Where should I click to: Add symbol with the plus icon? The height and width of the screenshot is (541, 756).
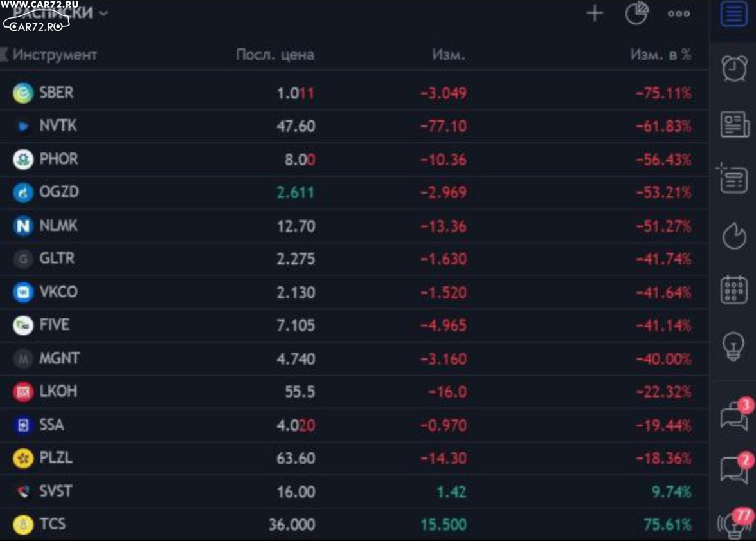(595, 13)
